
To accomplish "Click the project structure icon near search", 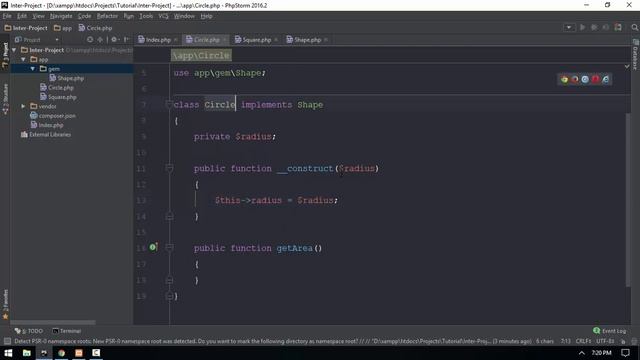I will [618, 27].
